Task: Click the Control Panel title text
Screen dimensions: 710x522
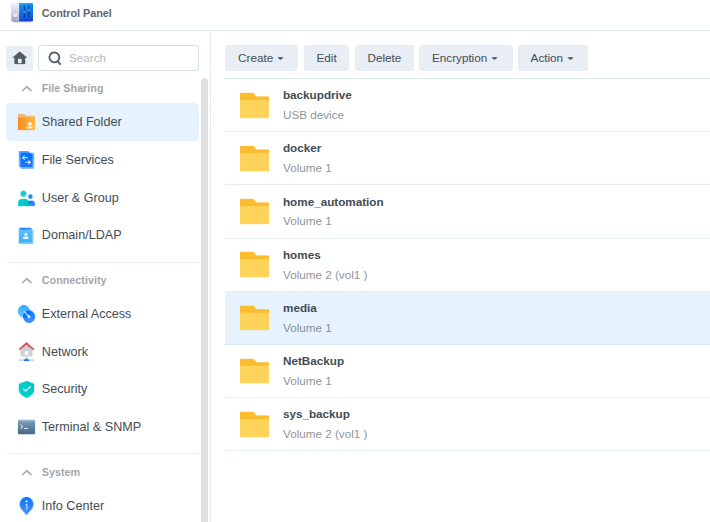Action: tap(77, 13)
